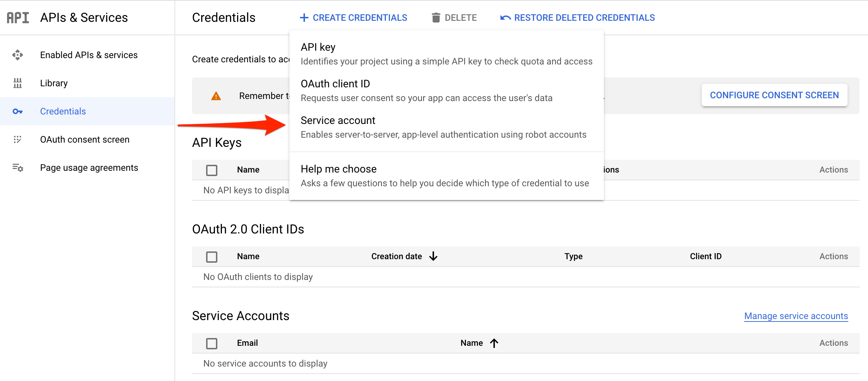The image size is (868, 381).
Task: Click APIs & Services title
Action: coord(84,18)
